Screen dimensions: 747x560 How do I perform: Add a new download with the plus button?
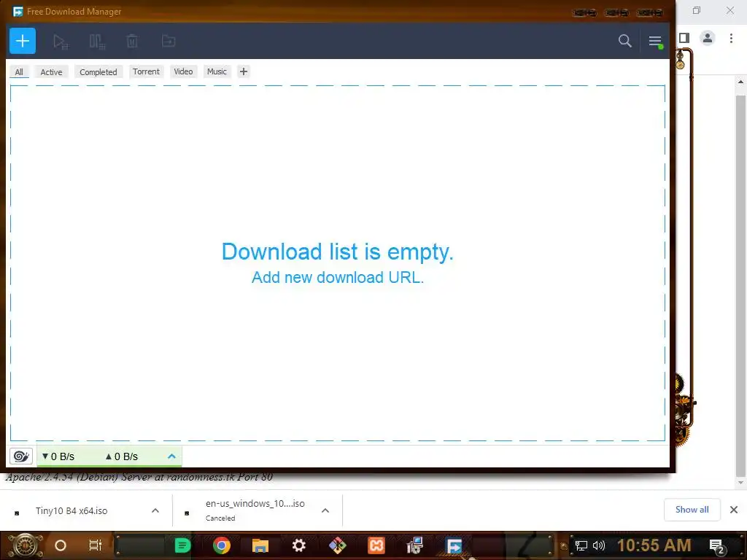[23, 41]
